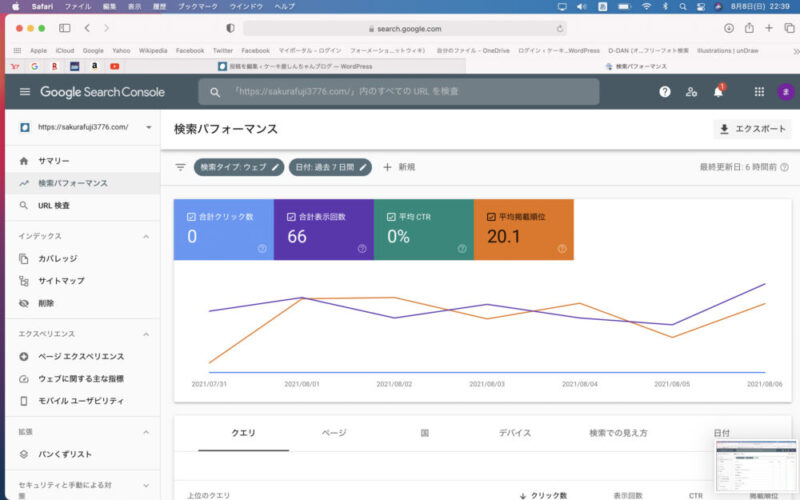Open the ブックマーク menu in menu bar
Viewport: 800px width, 500px height.
[x=197, y=7]
